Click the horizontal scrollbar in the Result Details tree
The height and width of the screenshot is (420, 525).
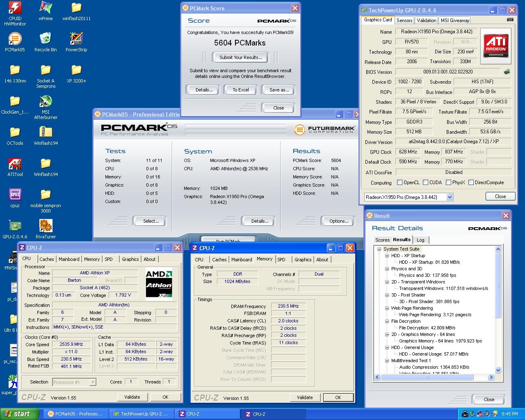tap(434, 377)
